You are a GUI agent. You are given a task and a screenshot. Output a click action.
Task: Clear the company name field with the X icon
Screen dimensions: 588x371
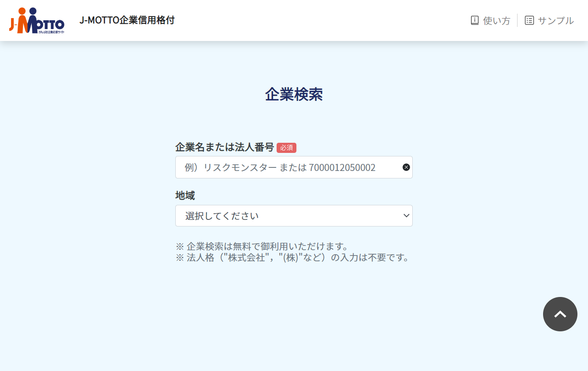(406, 167)
